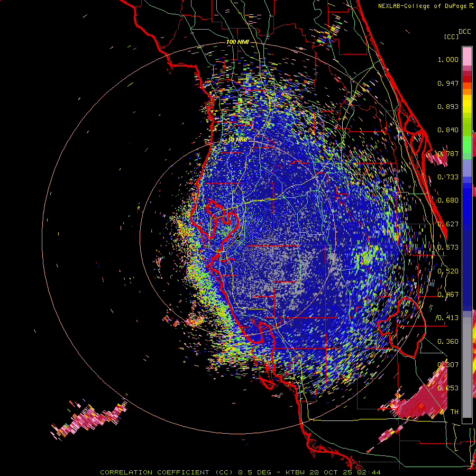Select the 0.947 value on the color scale
Viewport: 476px width, 476px height.
pyautogui.click(x=448, y=83)
